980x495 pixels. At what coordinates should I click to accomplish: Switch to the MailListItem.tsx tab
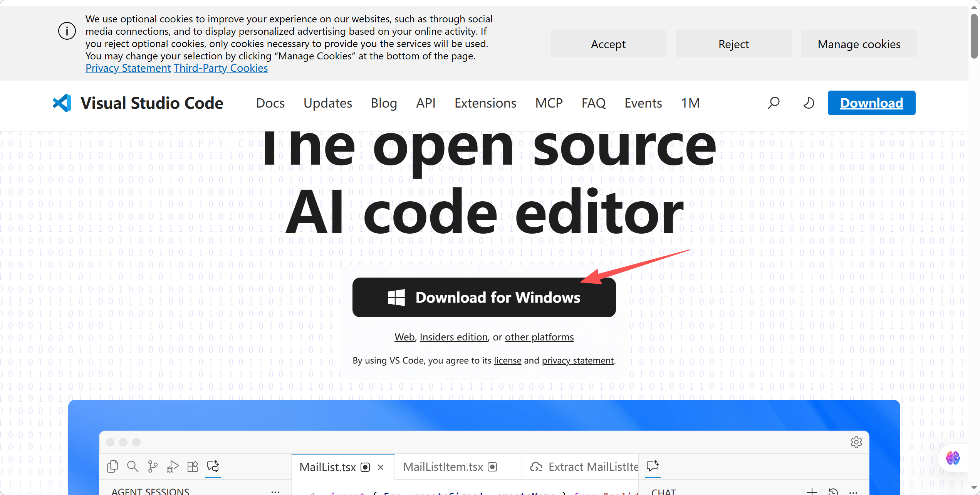pos(443,467)
